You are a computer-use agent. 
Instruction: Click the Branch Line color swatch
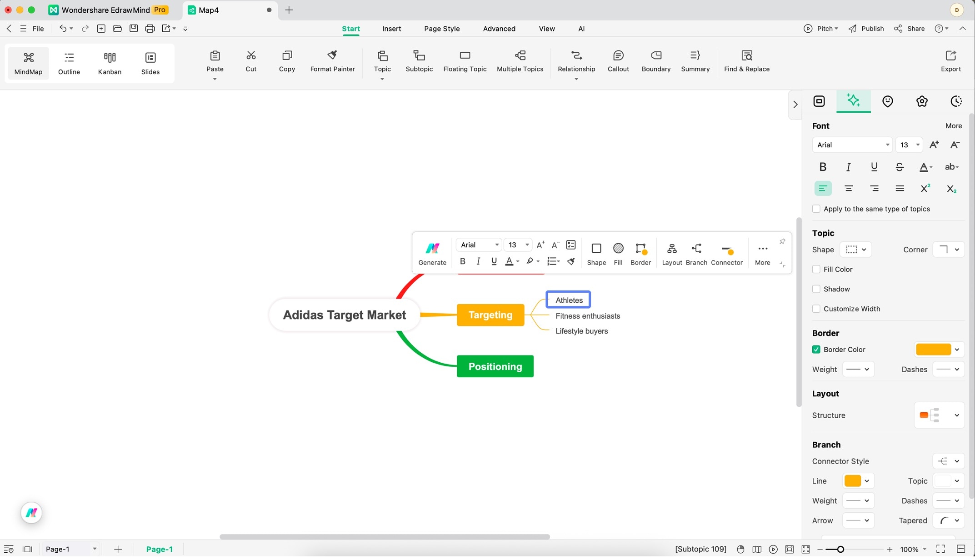click(x=852, y=481)
